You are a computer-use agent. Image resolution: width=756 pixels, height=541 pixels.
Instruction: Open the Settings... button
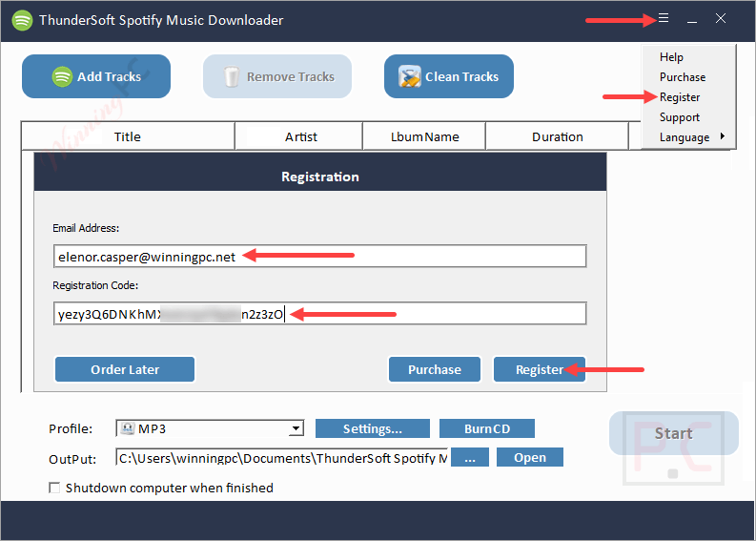coord(372,428)
